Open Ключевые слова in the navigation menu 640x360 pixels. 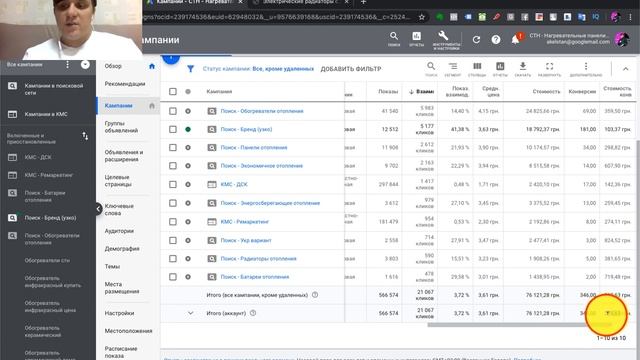(x=119, y=210)
